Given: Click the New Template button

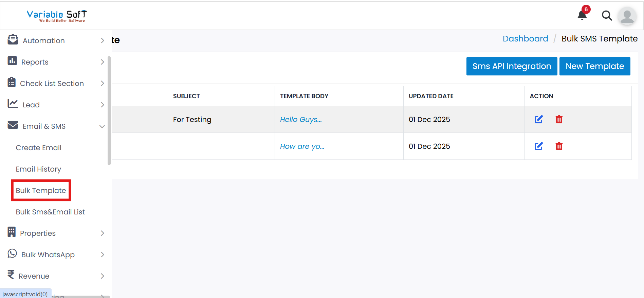Looking at the screenshot, I should pos(594,66).
